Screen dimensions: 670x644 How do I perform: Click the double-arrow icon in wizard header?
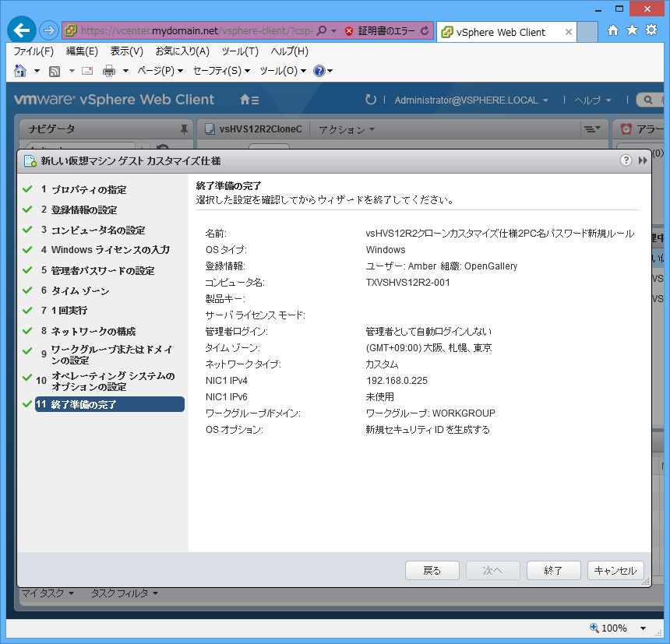(x=642, y=160)
